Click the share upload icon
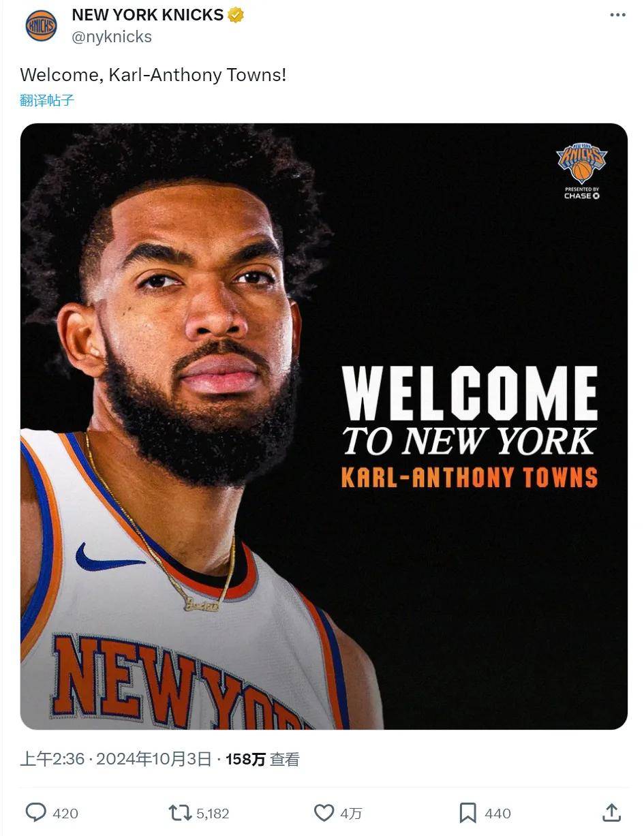Image resolution: width=644 pixels, height=836 pixels. coord(611,812)
